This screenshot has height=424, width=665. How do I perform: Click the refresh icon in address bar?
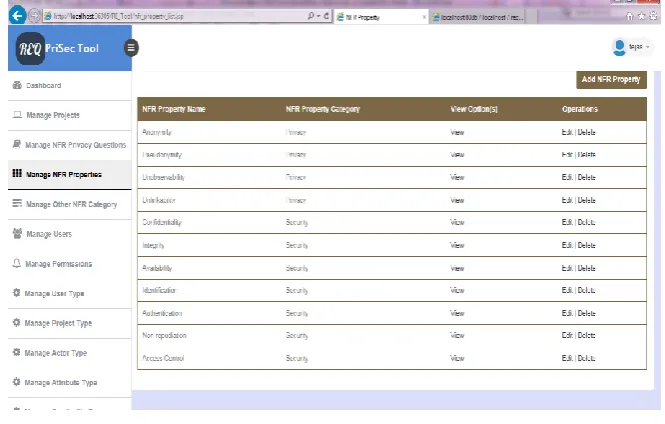tap(326, 16)
